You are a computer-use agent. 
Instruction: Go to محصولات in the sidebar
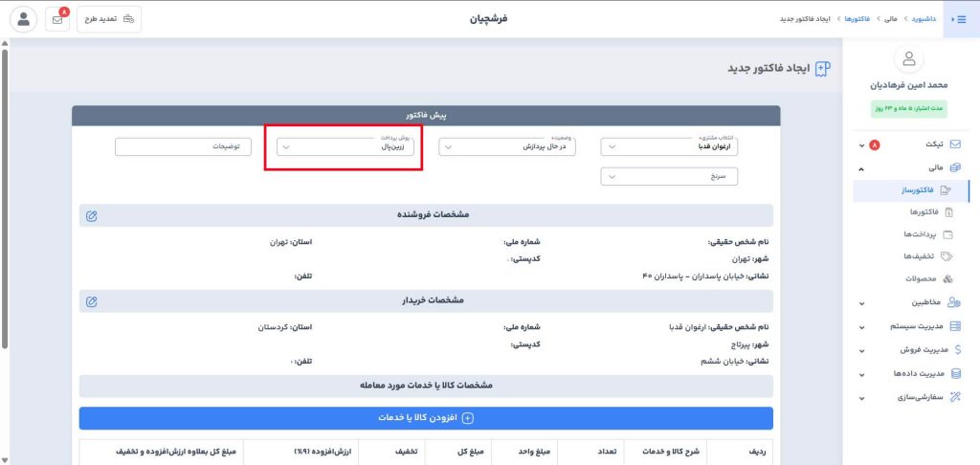pyautogui.click(x=909, y=278)
